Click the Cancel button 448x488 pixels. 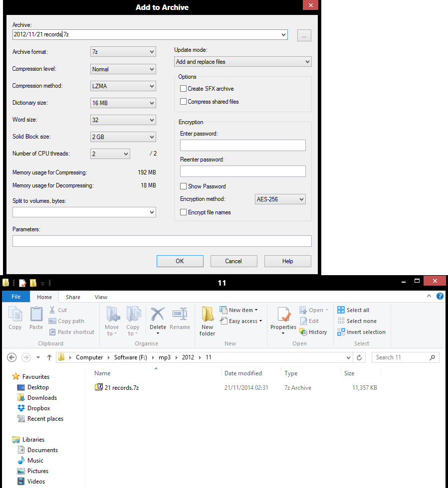233,261
